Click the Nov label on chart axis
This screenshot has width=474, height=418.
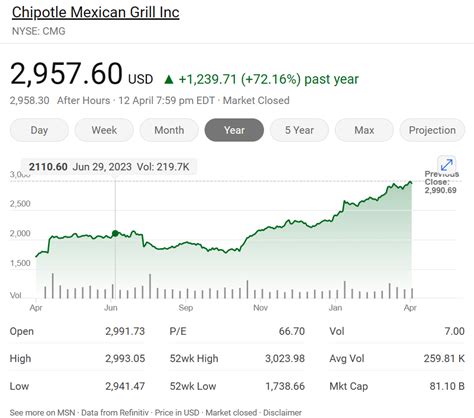[260, 307]
